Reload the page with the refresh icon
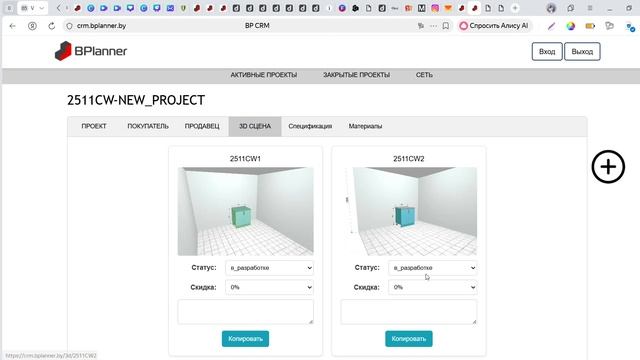The height and width of the screenshot is (360, 640). 51,26
